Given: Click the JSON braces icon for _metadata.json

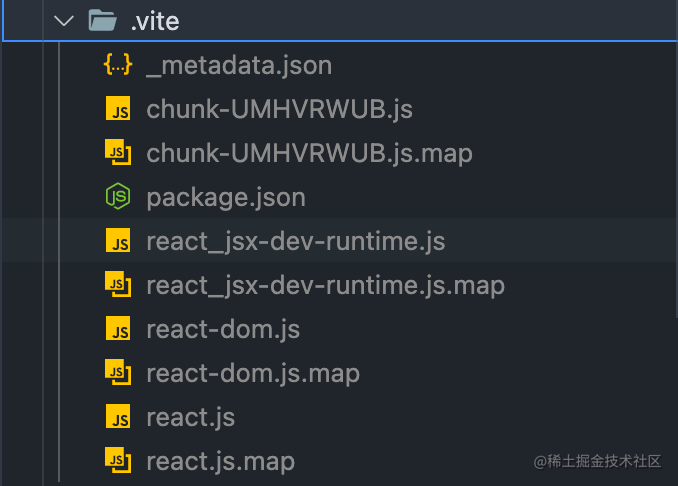Looking at the screenshot, I should (118, 66).
